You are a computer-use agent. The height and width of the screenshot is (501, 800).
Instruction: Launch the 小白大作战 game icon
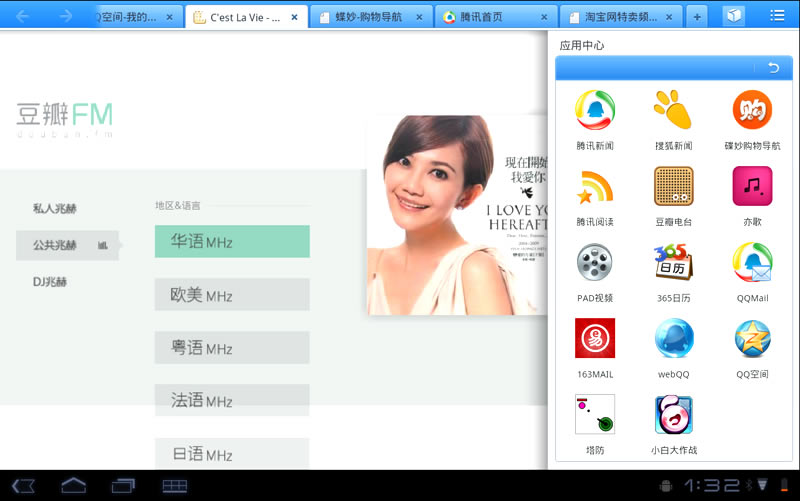click(673, 414)
